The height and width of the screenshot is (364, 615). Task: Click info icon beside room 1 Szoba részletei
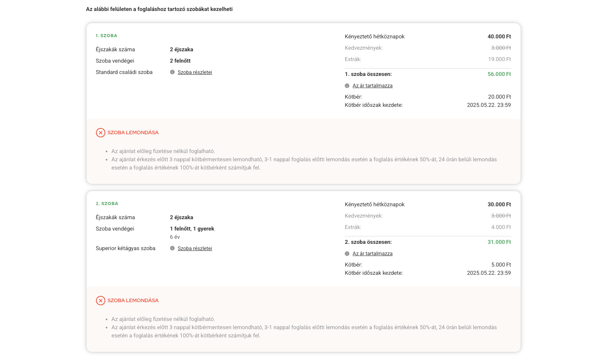[172, 72]
